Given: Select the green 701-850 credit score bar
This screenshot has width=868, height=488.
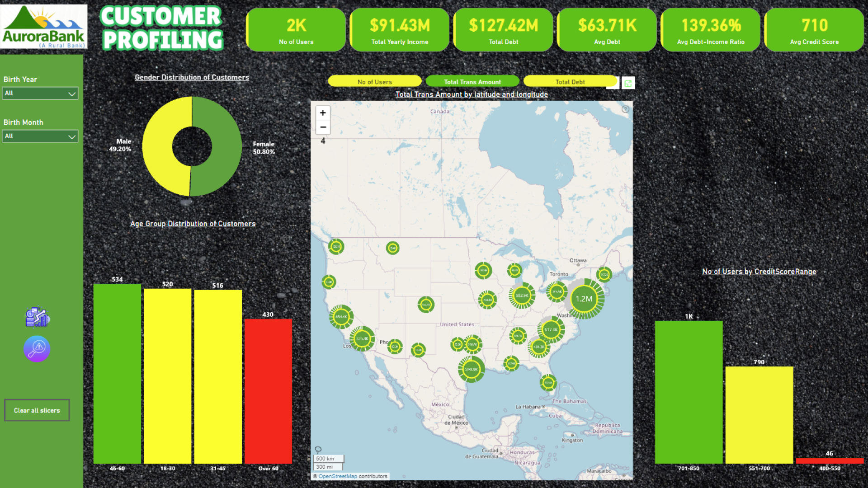Looking at the screenshot, I should (689, 392).
